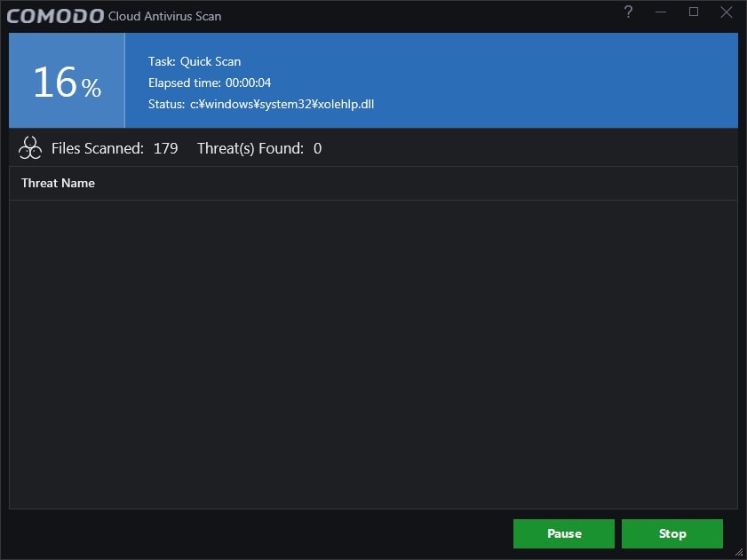Maximize the scan window

pos(694,12)
